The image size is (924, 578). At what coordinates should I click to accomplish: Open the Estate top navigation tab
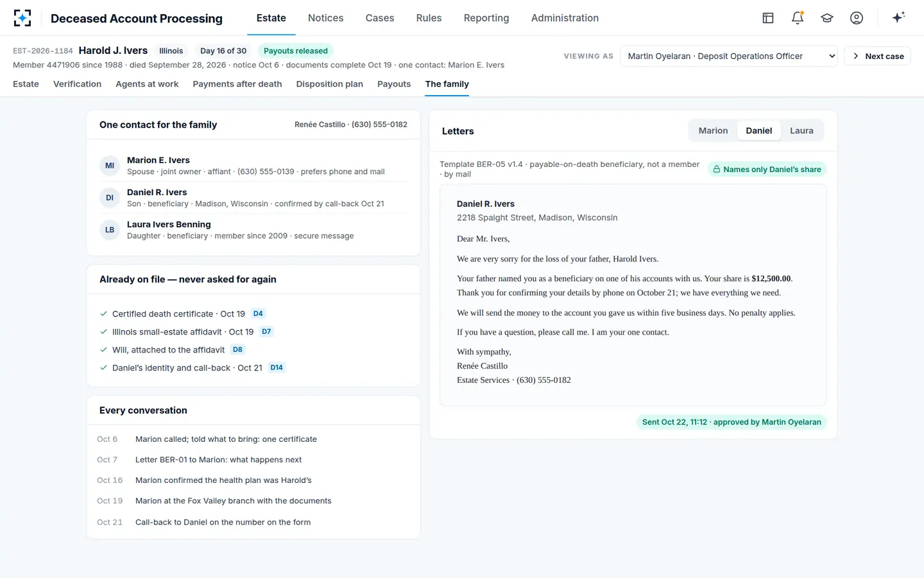pos(271,18)
